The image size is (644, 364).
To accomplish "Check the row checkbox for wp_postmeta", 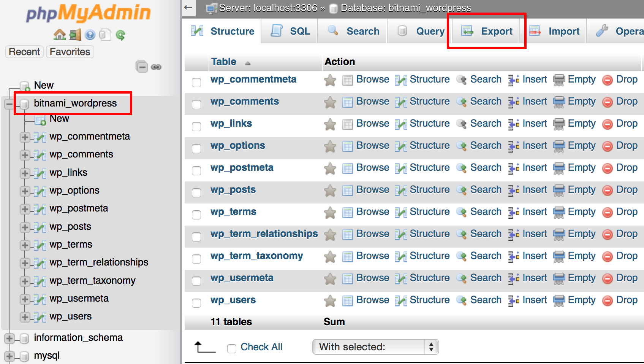I will coord(196,170).
